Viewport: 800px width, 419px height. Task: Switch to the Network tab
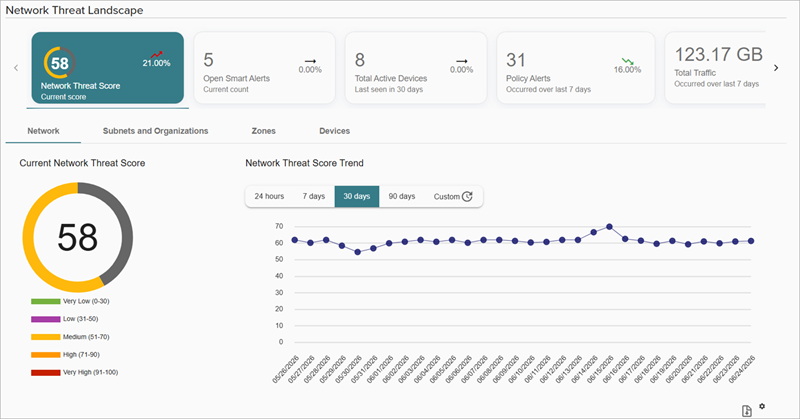tap(43, 131)
